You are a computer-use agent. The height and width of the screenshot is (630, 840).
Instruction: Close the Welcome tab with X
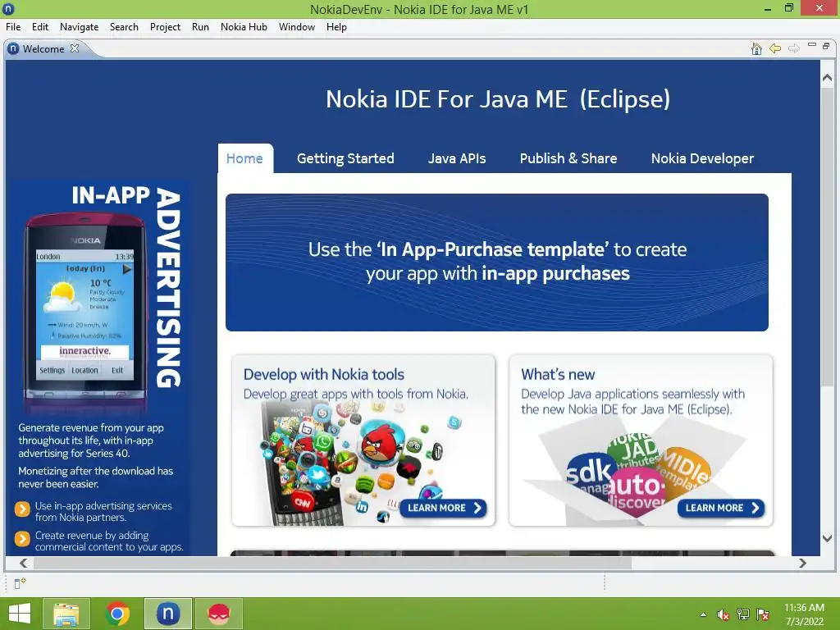click(x=75, y=48)
